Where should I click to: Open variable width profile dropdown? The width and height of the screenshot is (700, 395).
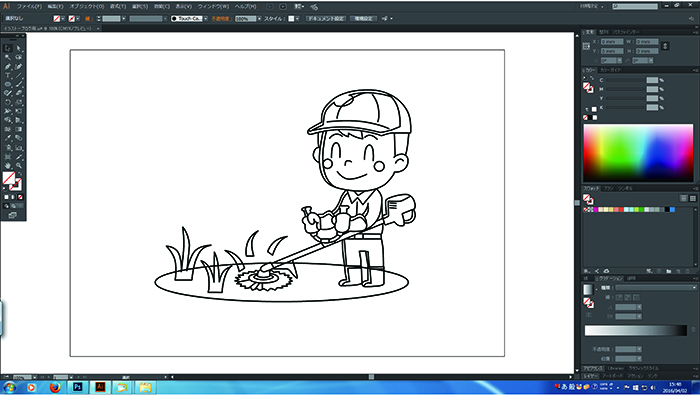click(x=165, y=19)
